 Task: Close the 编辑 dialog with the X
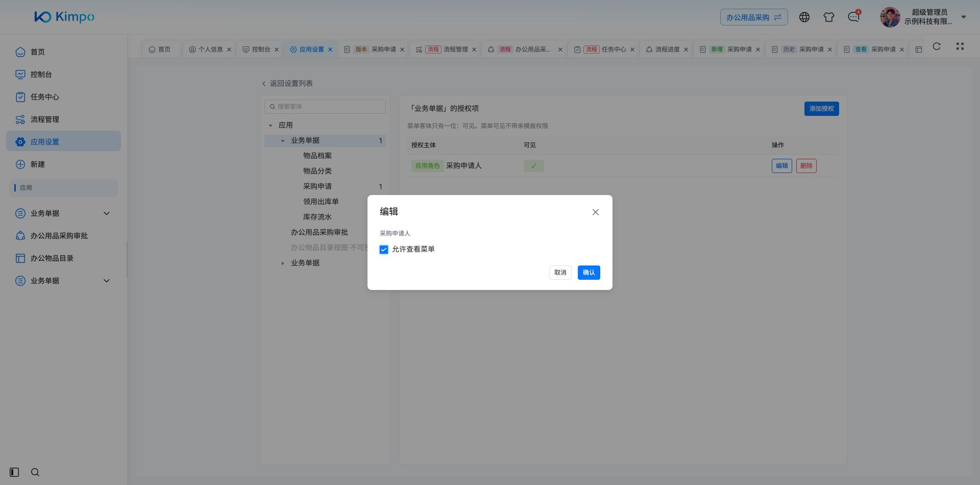596,212
